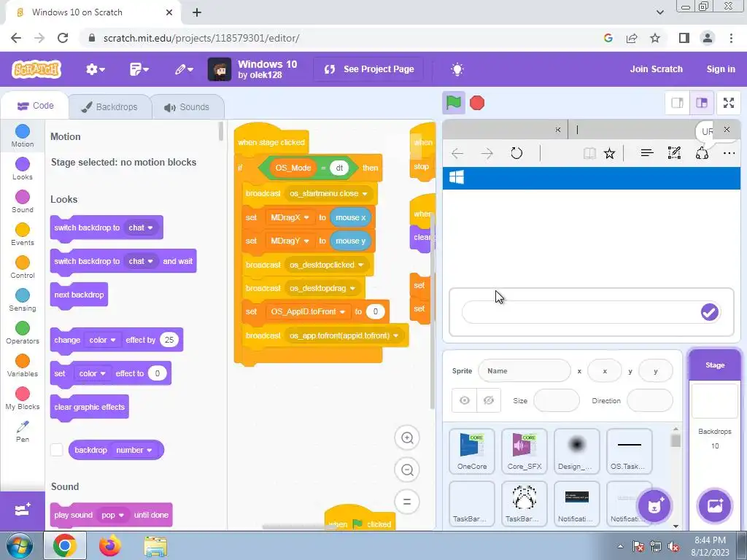Open color dropdown in set effect block

(93, 373)
